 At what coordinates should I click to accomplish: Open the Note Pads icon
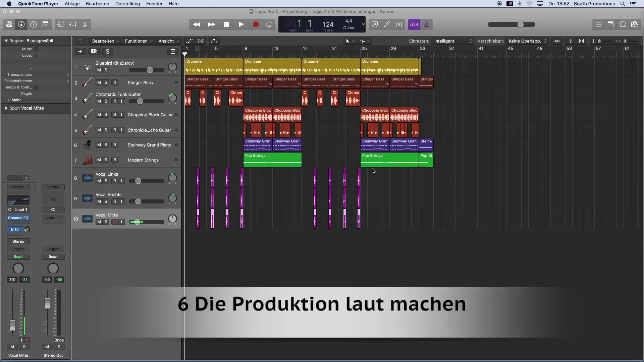(610, 24)
